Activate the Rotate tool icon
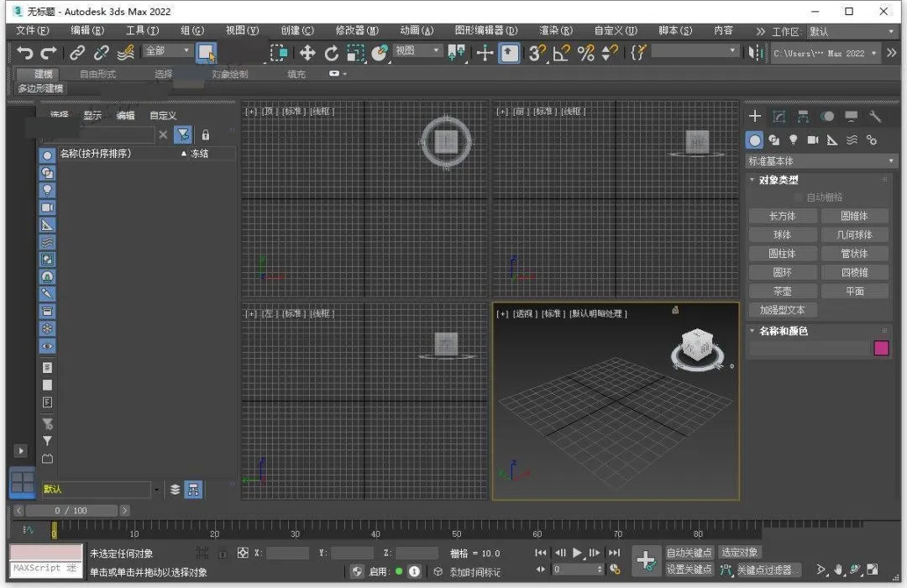 pos(332,53)
